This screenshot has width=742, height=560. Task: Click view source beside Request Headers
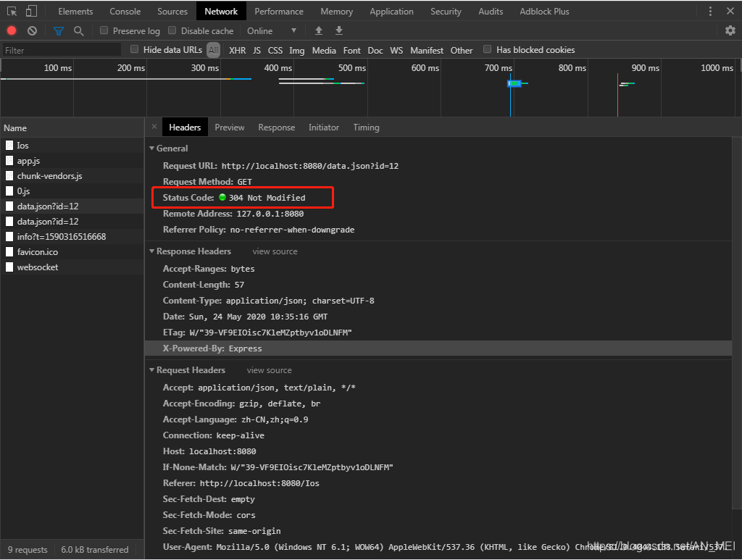[x=270, y=370]
